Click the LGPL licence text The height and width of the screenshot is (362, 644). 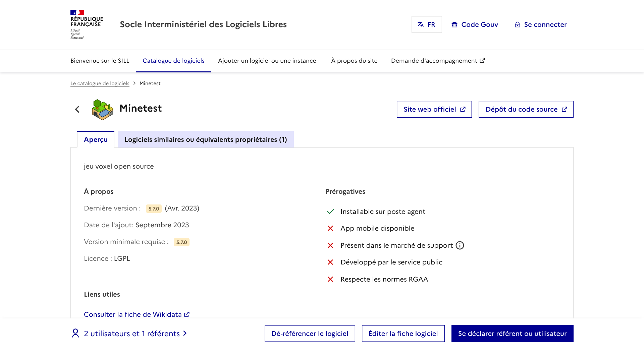tap(122, 258)
